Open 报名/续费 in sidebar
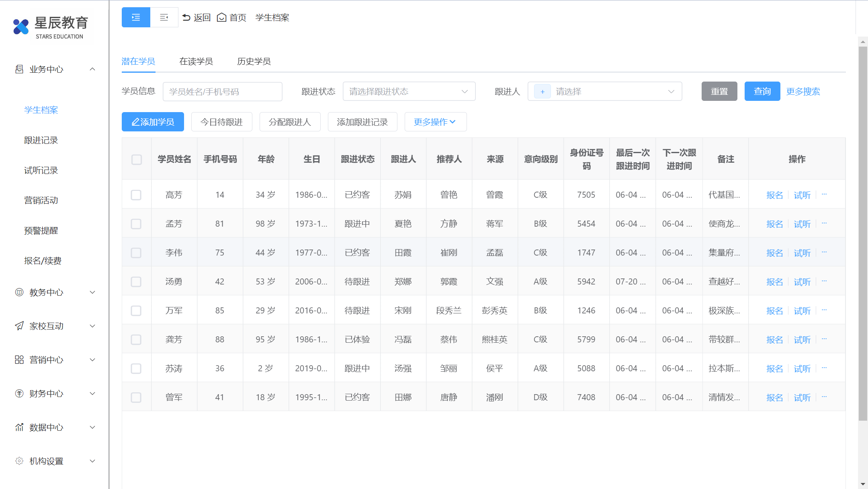 [x=43, y=261]
